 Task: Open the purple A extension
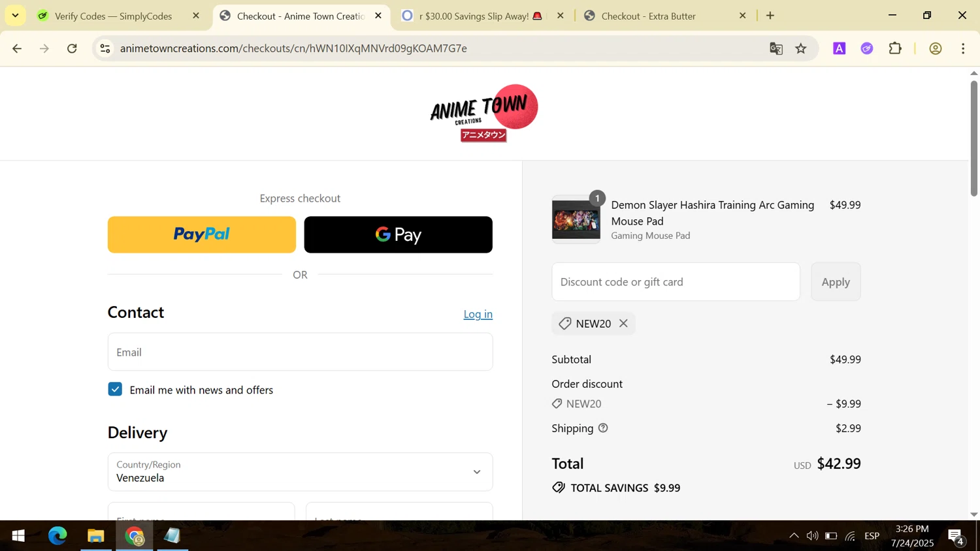840,48
